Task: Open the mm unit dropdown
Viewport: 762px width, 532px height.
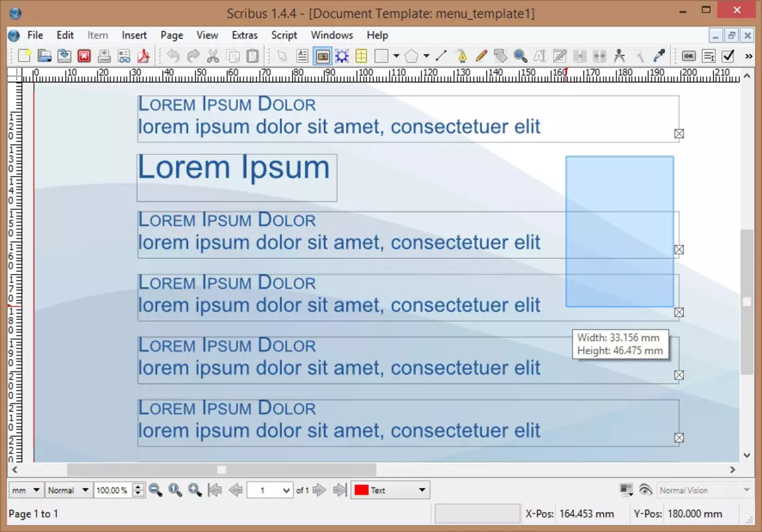Action: click(x=26, y=490)
